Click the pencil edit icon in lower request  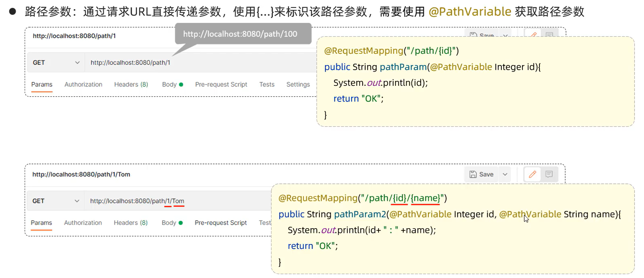[x=532, y=174]
